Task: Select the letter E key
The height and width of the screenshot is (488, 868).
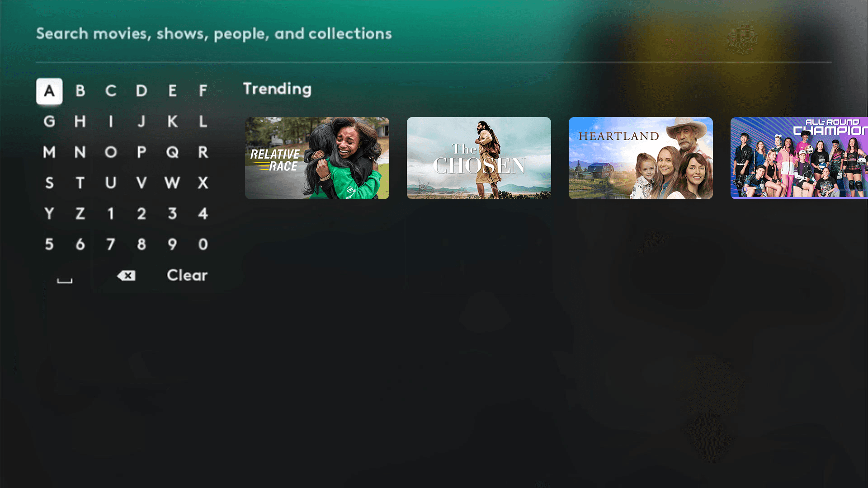Action: pyautogui.click(x=172, y=91)
